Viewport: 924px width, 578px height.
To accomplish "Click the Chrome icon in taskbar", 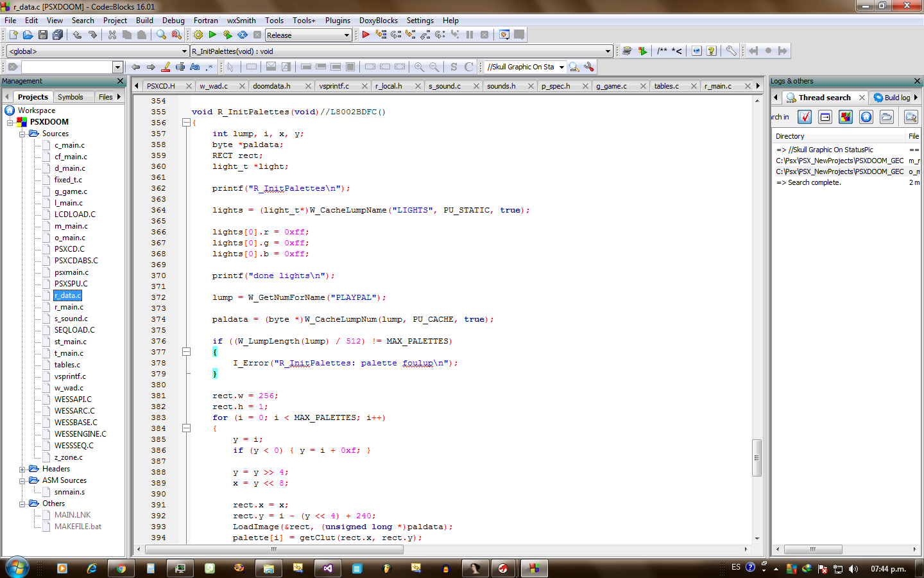I will tap(121, 568).
